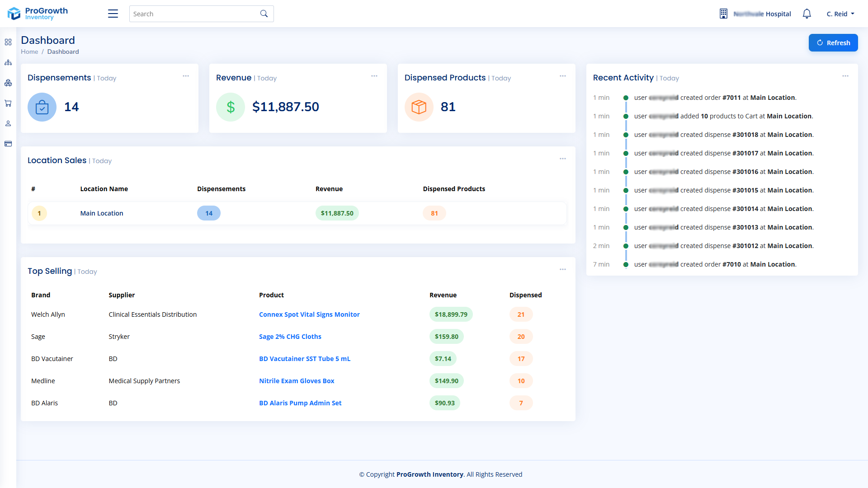Click Medical Supply Partners supplier cell
868x488 pixels.
click(x=144, y=381)
